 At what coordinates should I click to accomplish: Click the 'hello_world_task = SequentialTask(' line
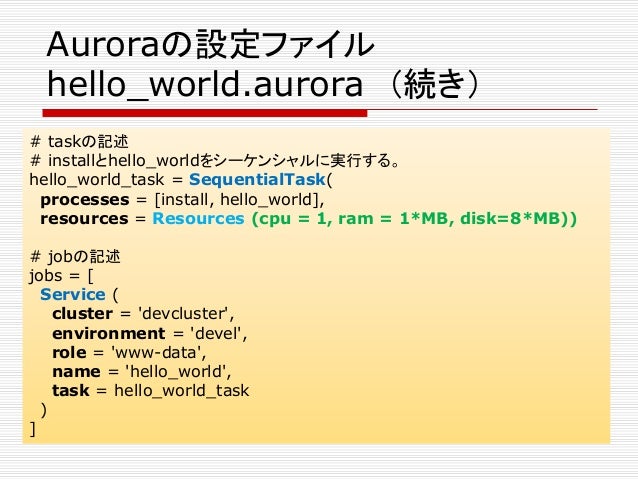click(x=181, y=179)
